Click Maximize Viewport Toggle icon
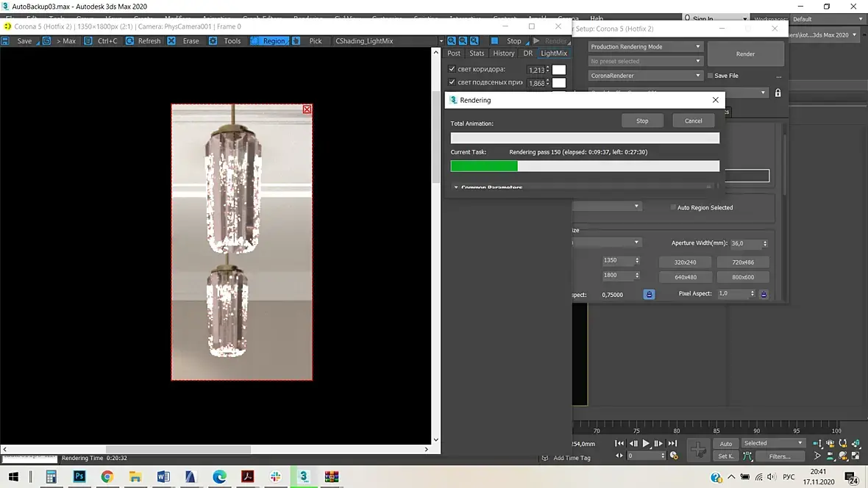The width and height of the screenshot is (868, 488). click(855, 456)
